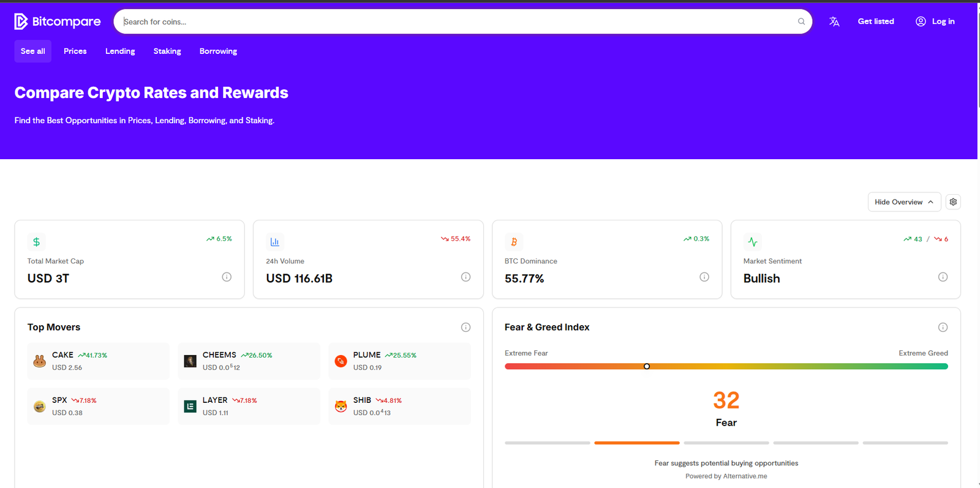Switch to the Borrowing tab

pos(218,51)
